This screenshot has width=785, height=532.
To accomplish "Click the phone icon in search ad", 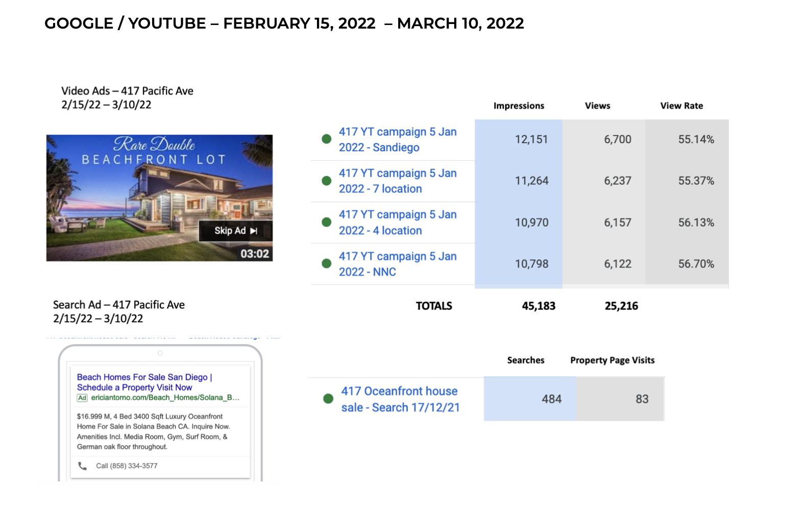I will (x=82, y=466).
